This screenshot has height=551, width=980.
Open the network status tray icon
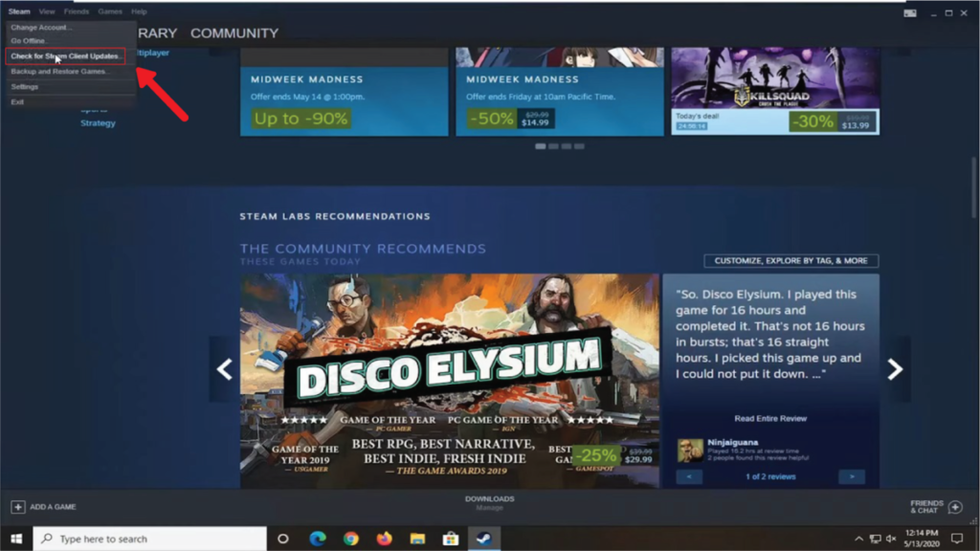(875, 539)
